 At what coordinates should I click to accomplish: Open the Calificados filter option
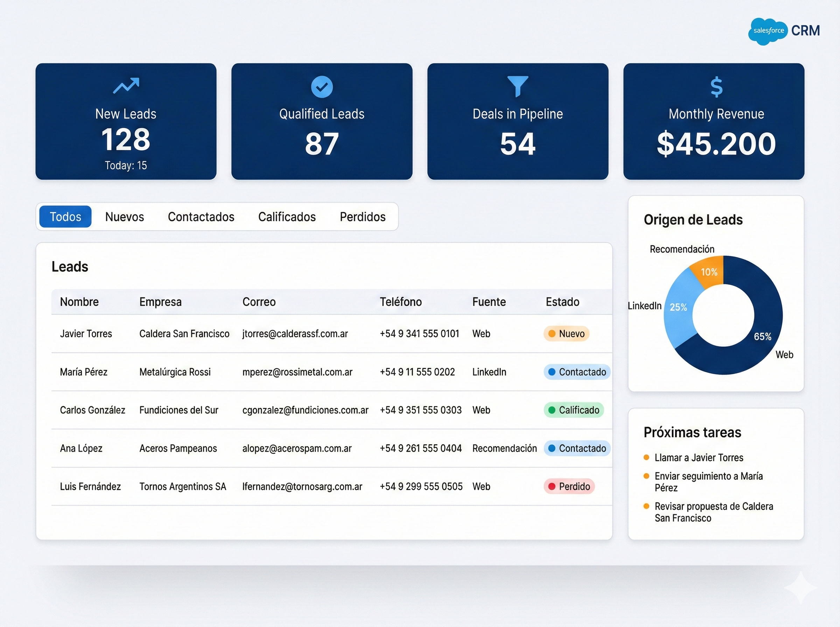pos(287,217)
